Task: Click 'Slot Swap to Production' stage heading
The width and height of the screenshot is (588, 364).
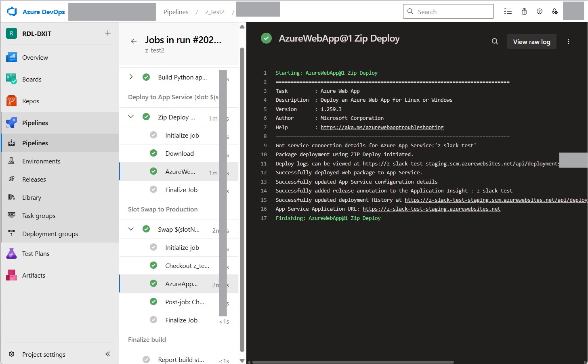Action: coord(163,209)
